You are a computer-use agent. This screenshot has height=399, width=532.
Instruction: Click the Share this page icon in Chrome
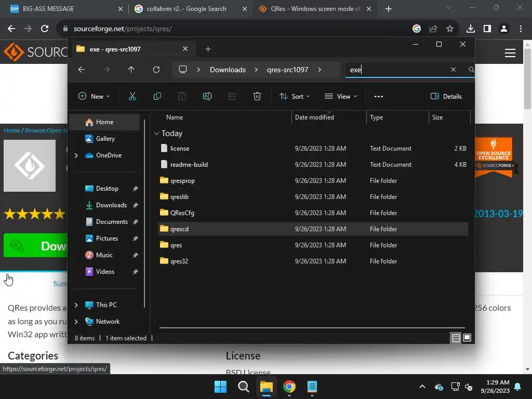pos(433,29)
